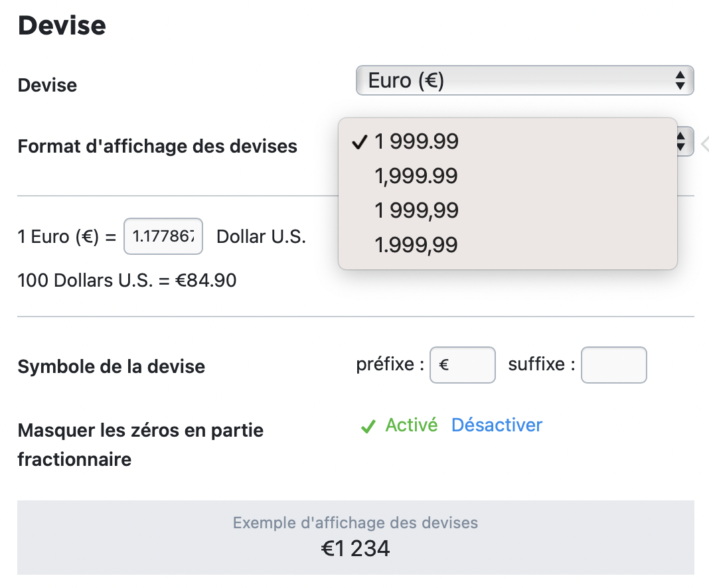Screen dimensions: 709x588
Task: Click the green Activé status text
Action: [411, 425]
